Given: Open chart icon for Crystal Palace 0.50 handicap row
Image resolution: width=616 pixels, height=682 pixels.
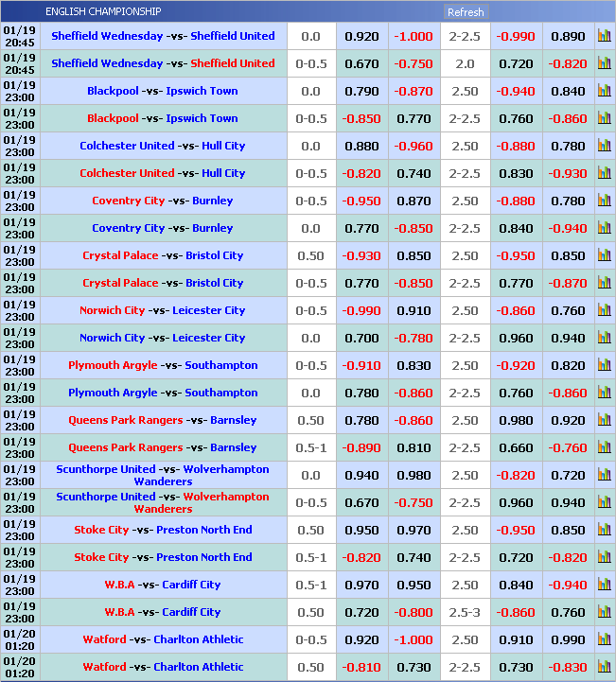Looking at the screenshot, I should 604,256.
